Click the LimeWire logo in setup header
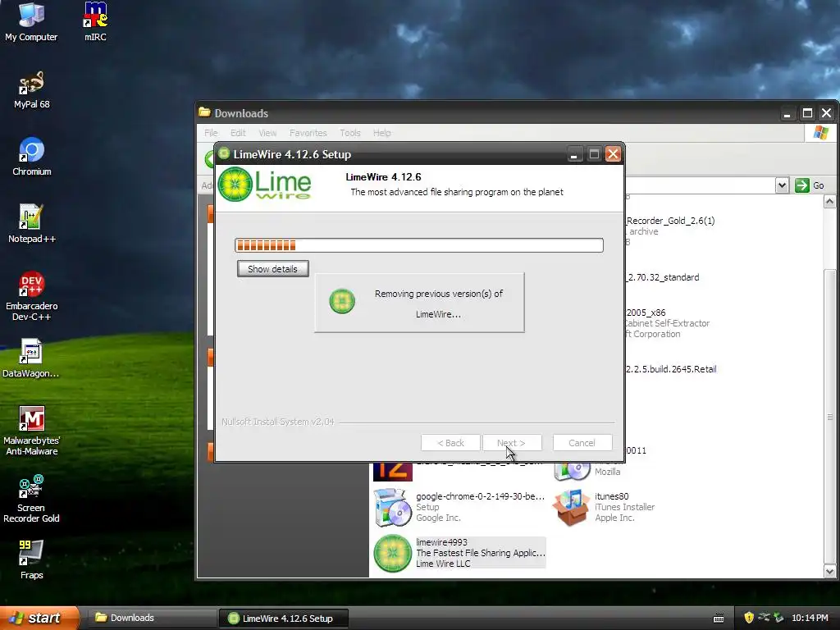The image size is (840, 630). click(265, 185)
